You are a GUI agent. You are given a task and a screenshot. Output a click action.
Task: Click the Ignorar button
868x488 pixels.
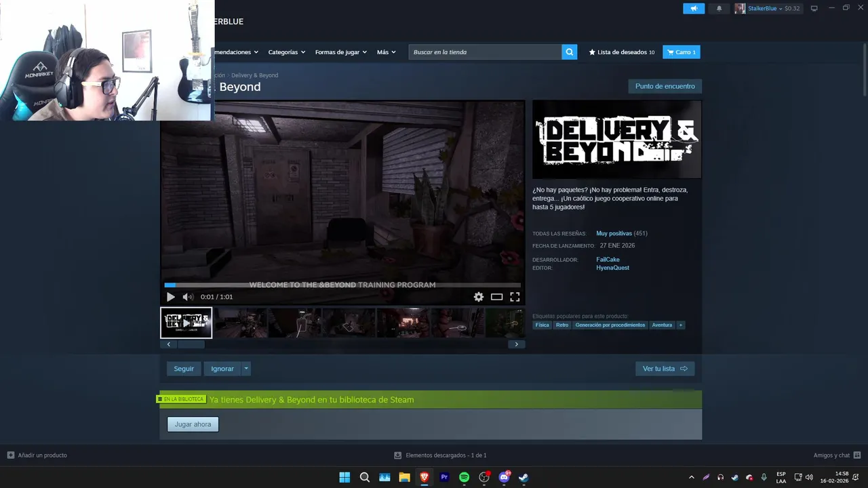(222, 369)
